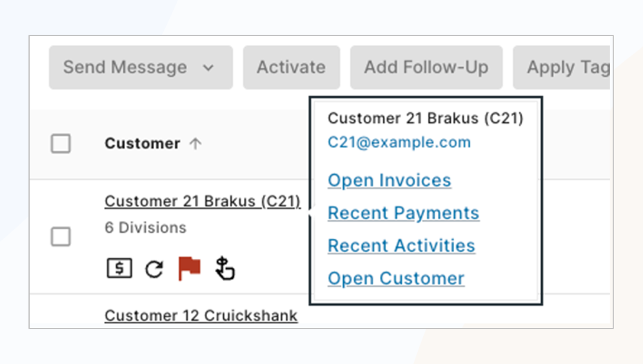This screenshot has height=364, width=643.
Task: Open the Customer 12 Cruickshank link
Action: [201, 316]
